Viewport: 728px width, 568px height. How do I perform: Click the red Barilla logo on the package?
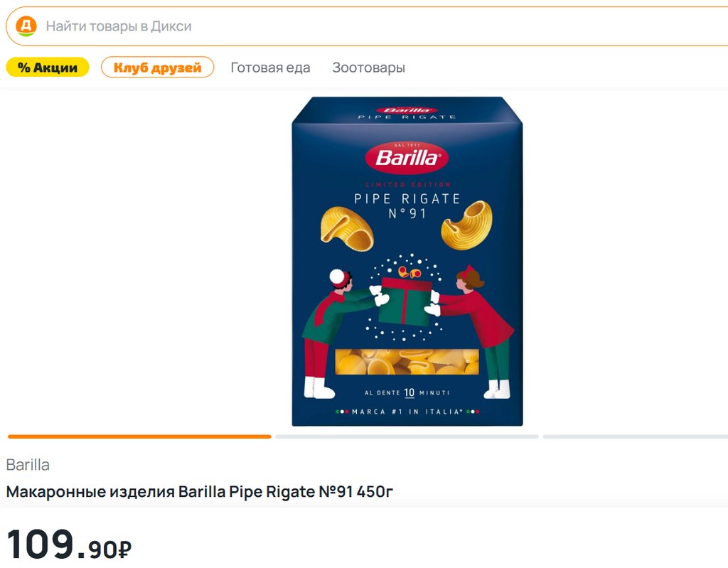(x=407, y=158)
